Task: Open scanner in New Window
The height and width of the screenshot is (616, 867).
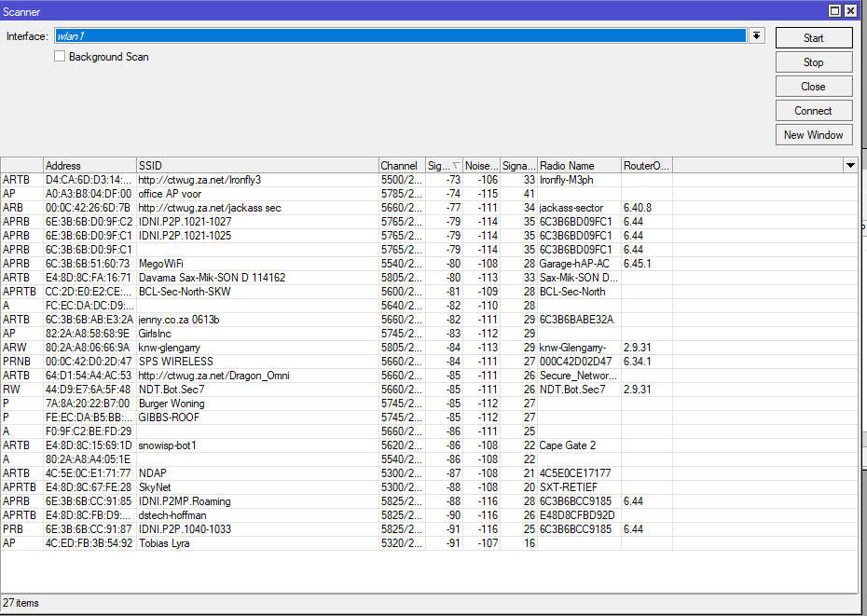Action: tap(813, 135)
